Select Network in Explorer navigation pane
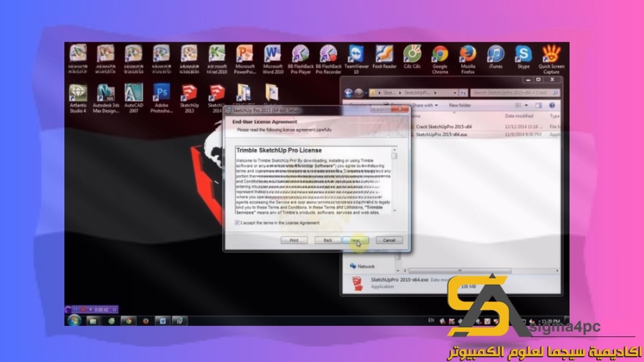Screen dimensions: 644x362 coord(362,266)
